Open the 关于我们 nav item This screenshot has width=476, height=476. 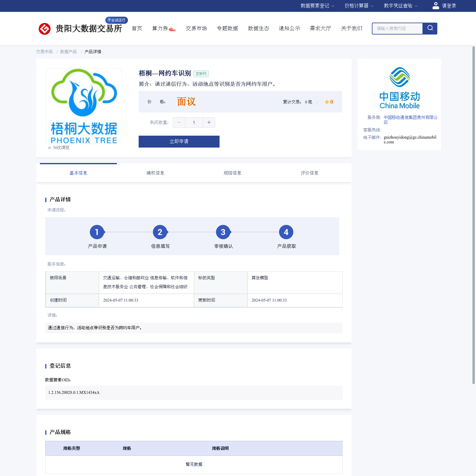[352, 28]
